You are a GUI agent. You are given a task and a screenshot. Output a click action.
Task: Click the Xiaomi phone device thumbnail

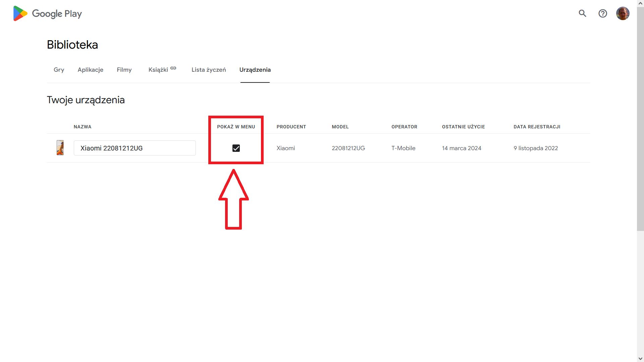pos(60,148)
